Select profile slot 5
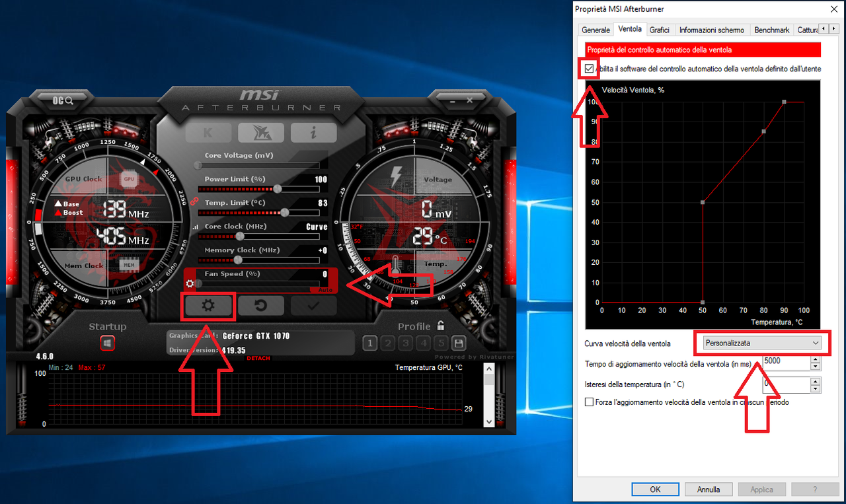 click(x=442, y=343)
